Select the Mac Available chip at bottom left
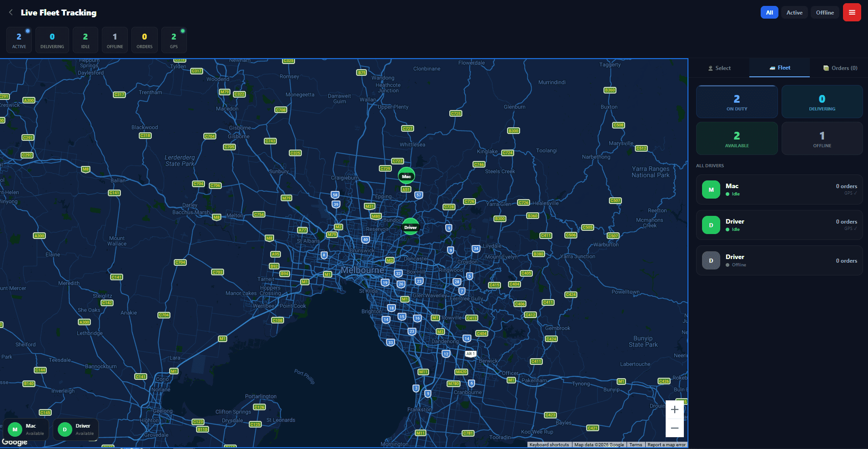 pos(26,429)
